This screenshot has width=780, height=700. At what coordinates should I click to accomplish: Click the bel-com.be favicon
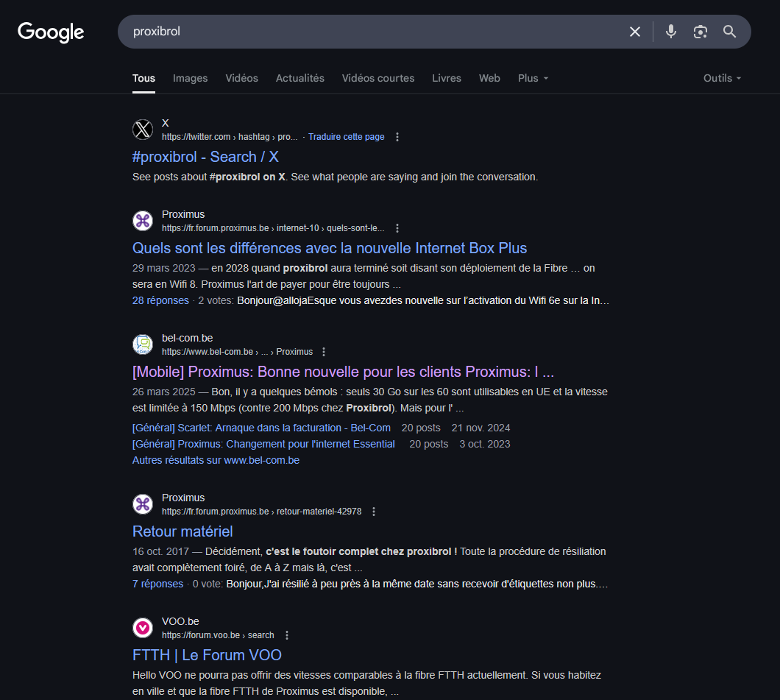point(143,344)
